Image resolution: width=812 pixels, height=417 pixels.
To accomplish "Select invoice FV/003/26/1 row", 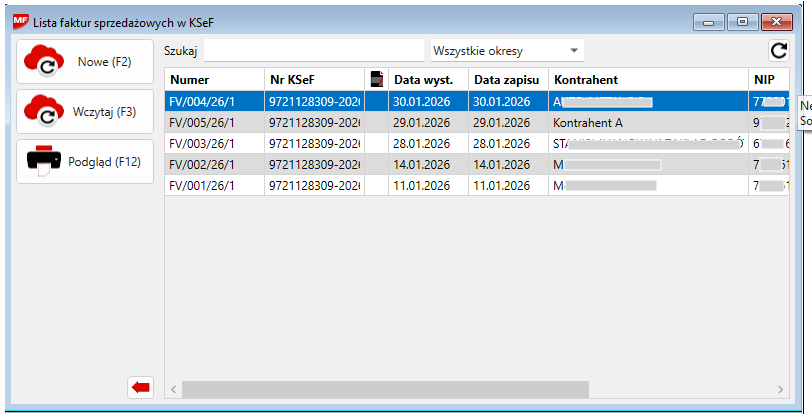I will (214, 143).
